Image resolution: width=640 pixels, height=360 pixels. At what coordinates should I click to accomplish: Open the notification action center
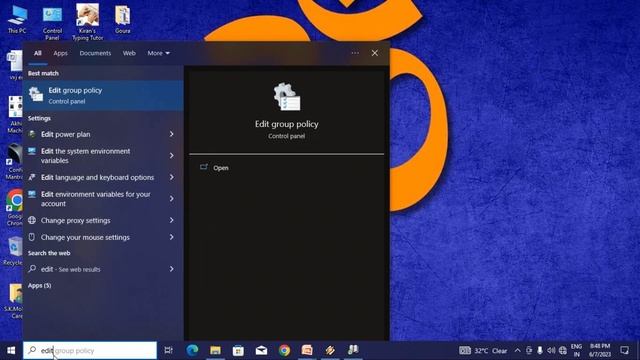pyautogui.click(x=624, y=350)
